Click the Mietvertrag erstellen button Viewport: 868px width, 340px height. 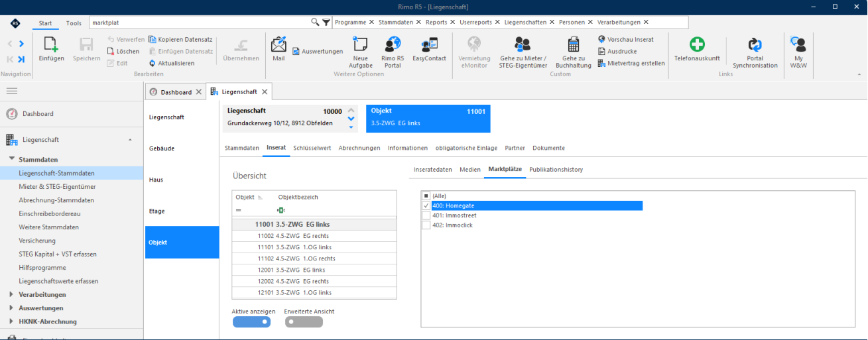(x=631, y=63)
